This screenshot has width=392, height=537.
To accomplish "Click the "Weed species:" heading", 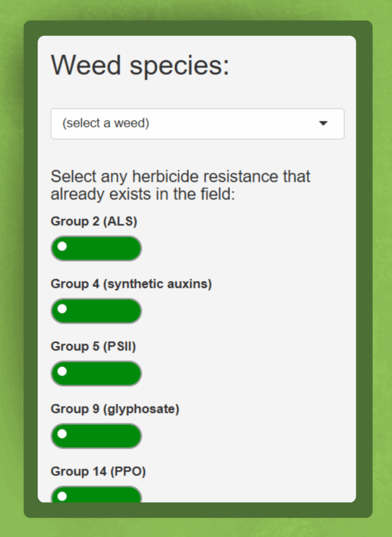I will click(140, 66).
